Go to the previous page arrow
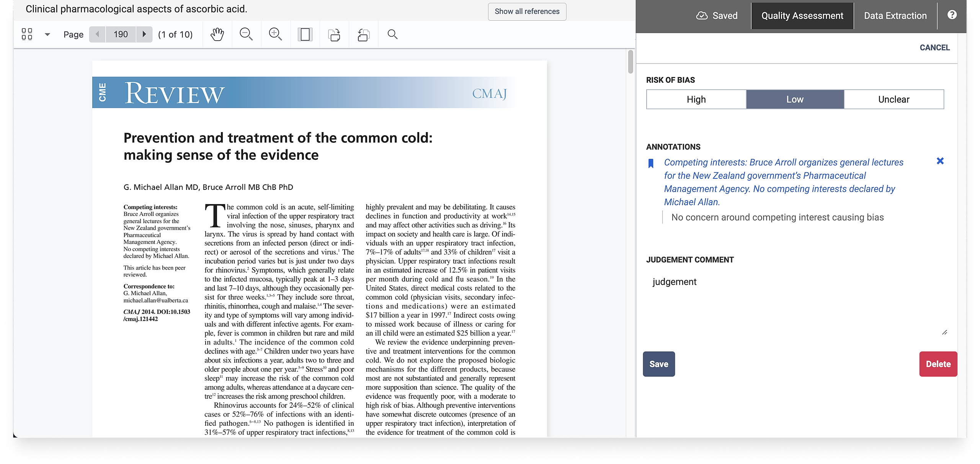The image size is (980, 464). pyautogui.click(x=97, y=34)
